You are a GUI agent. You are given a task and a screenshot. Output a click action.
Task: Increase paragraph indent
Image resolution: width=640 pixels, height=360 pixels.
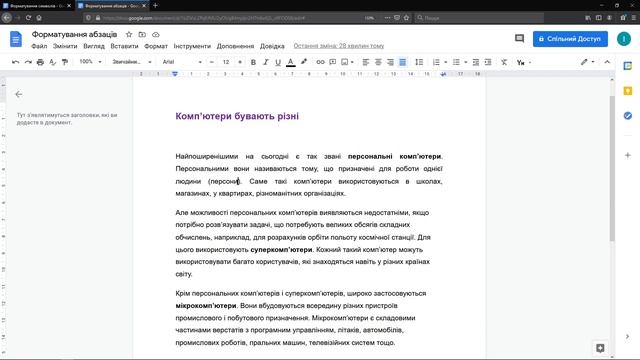(x=488, y=62)
